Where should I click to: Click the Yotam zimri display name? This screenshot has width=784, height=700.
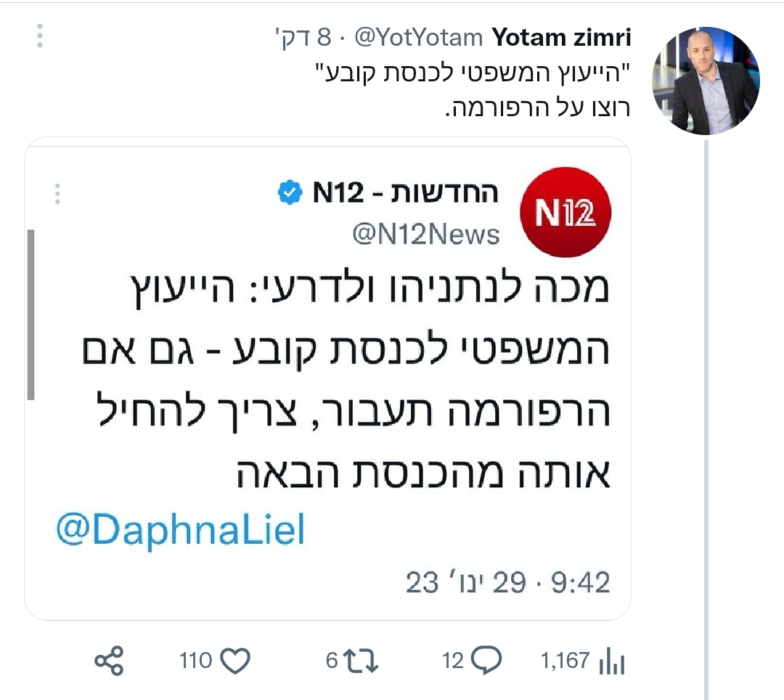click(561, 37)
